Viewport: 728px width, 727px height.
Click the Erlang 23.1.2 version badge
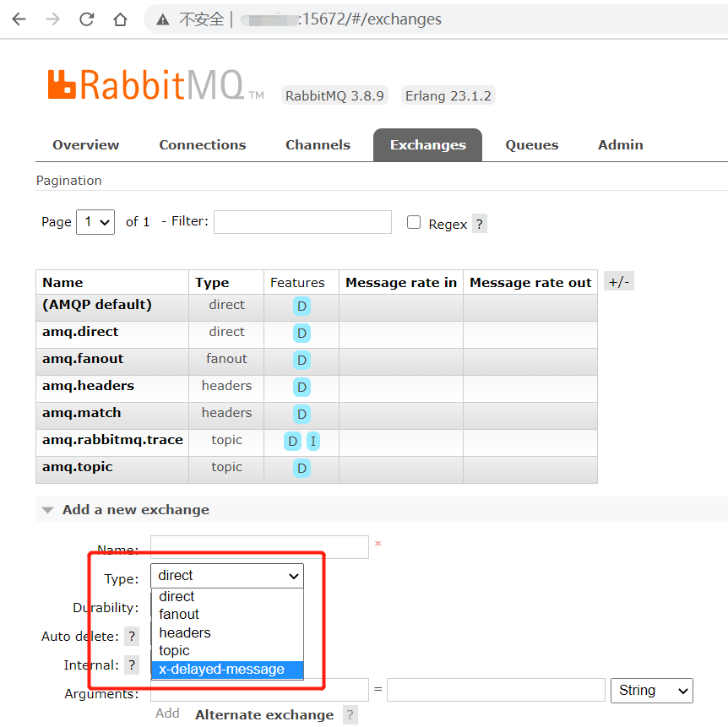[x=448, y=95]
